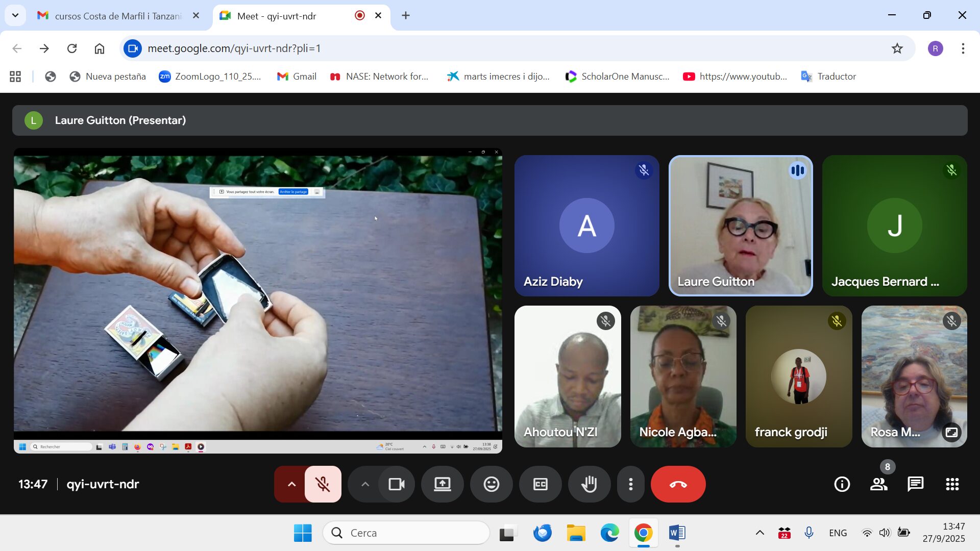This screenshot has width=980, height=551.
Task: Show the participants people panel
Action: 878,484
